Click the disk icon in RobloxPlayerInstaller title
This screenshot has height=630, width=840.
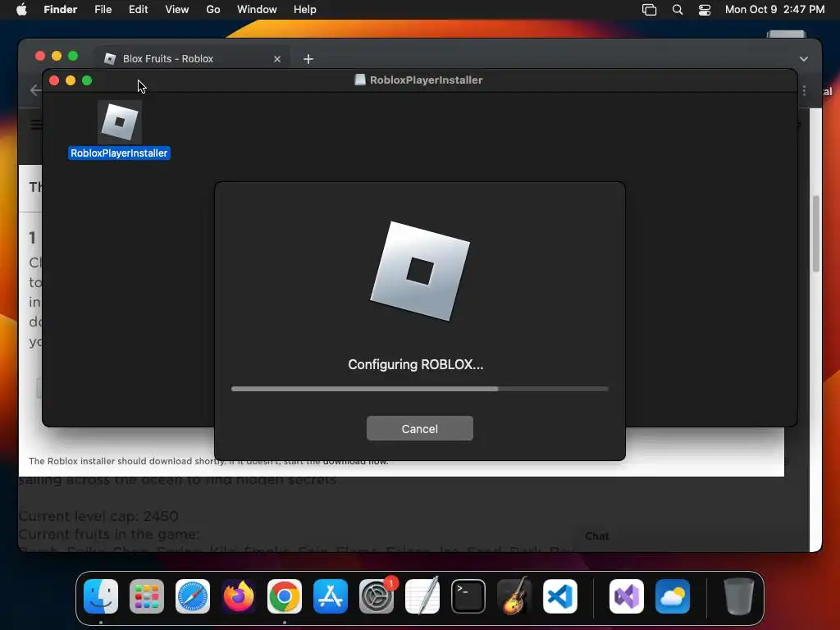360,80
